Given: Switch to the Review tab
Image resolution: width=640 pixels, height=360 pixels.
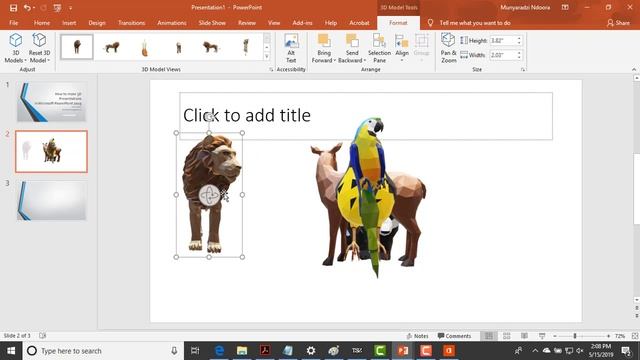Looking at the screenshot, I should tap(247, 23).
